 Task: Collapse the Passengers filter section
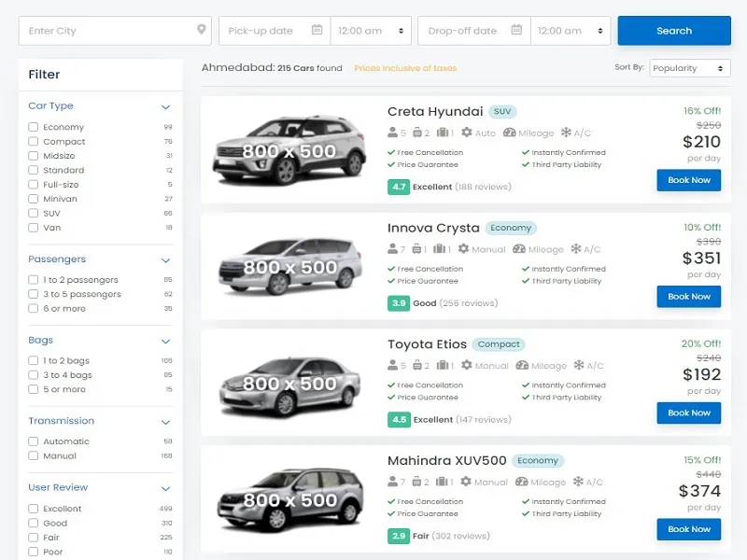165,260
